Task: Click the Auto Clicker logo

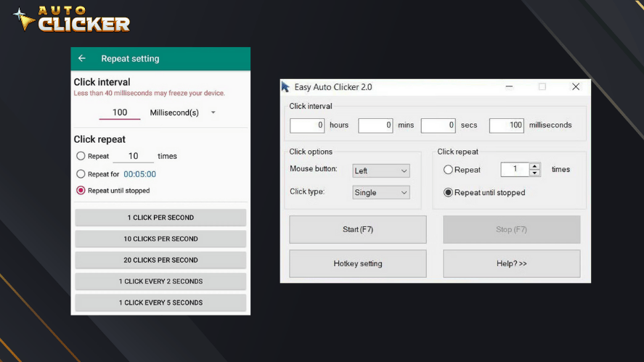Action: [x=71, y=20]
